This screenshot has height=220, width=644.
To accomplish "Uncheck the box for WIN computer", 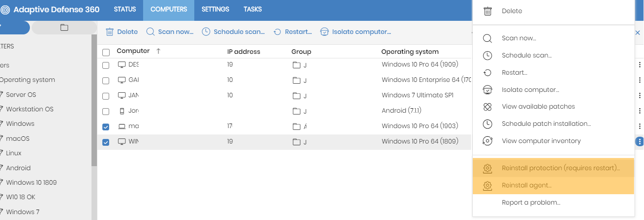I will coord(106,142).
